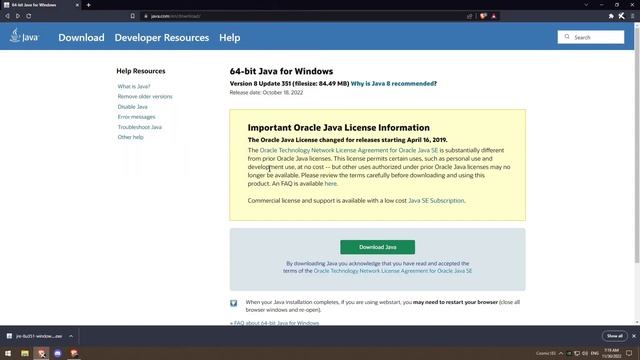This screenshot has width=640, height=360.
Task: Open the Download menu in the Java header
Action: [x=81, y=38]
